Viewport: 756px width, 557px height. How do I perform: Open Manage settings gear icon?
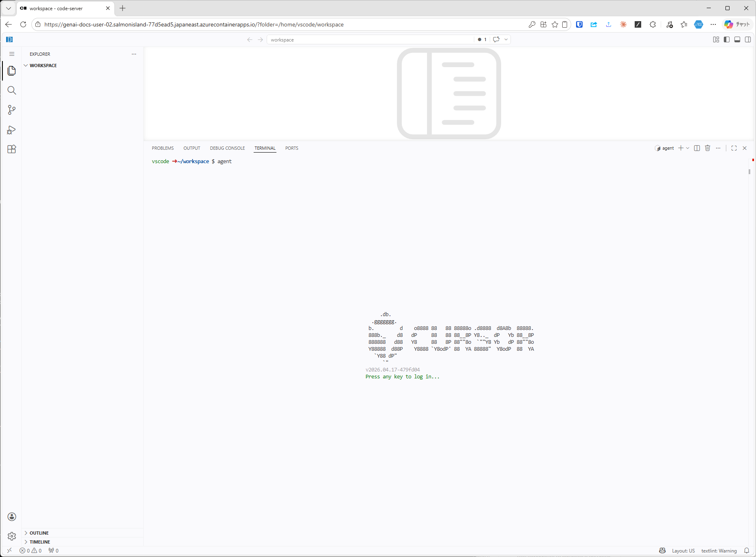pos(12,536)
